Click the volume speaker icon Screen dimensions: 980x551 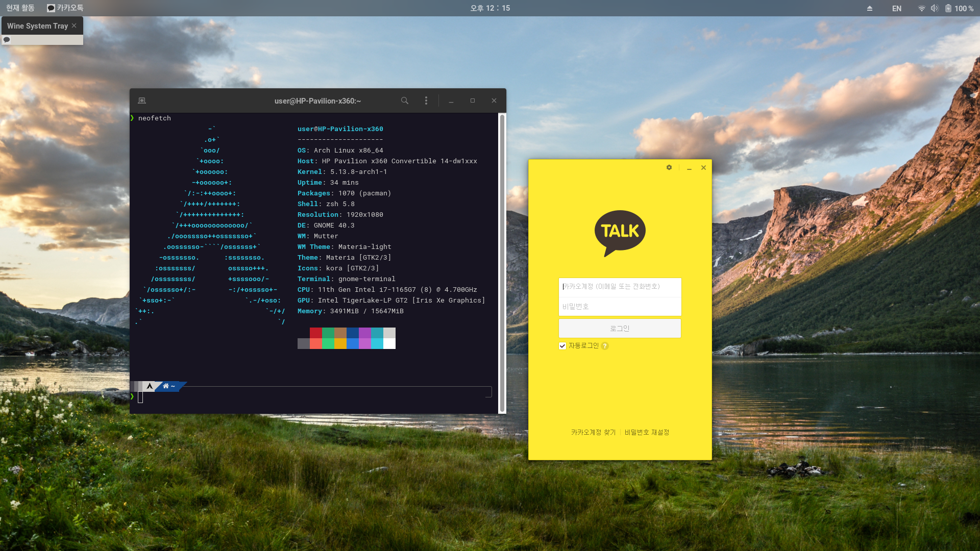[x=934, y=8]
